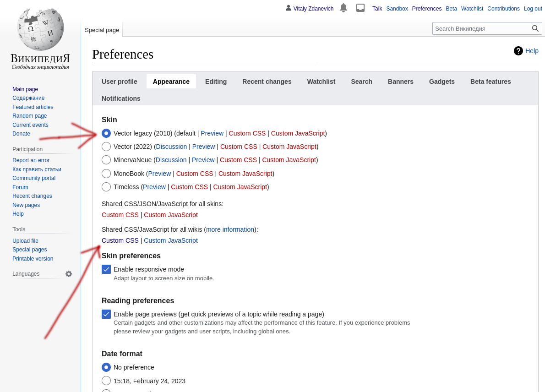Viewport: 545px width, 392px height.
Task: Open the Gadgets tab
Action: 442,82
